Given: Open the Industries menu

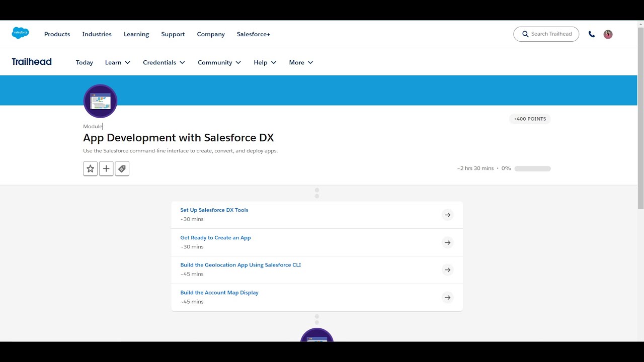Looking at the screenshot, I should 97,34.
